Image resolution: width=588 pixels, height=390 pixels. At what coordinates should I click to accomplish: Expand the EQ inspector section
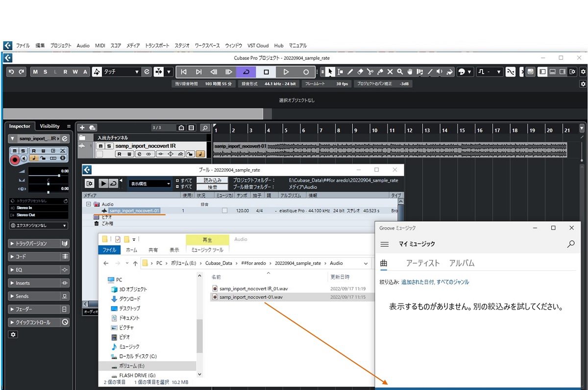coord(39,270)
